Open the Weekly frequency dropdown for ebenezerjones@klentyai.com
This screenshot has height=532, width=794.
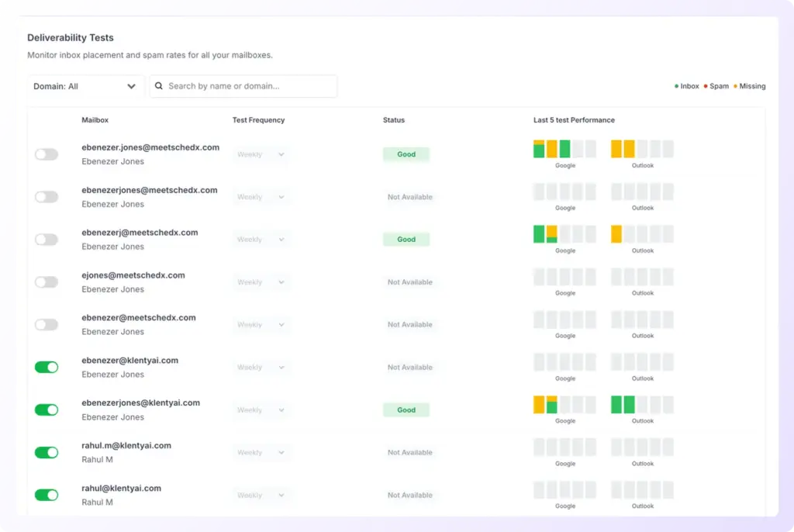coord(260,409)
